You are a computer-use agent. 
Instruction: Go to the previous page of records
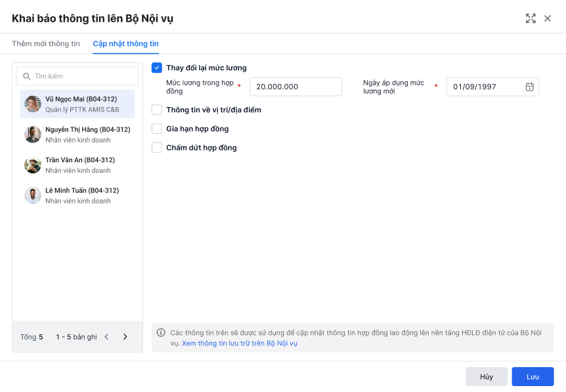tap(107, 337)
